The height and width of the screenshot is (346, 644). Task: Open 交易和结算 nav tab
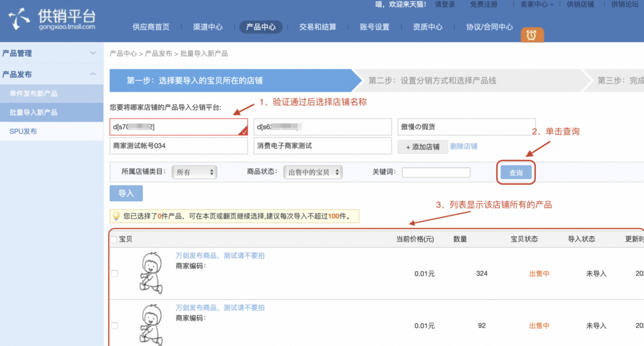(x=318, y=27)
